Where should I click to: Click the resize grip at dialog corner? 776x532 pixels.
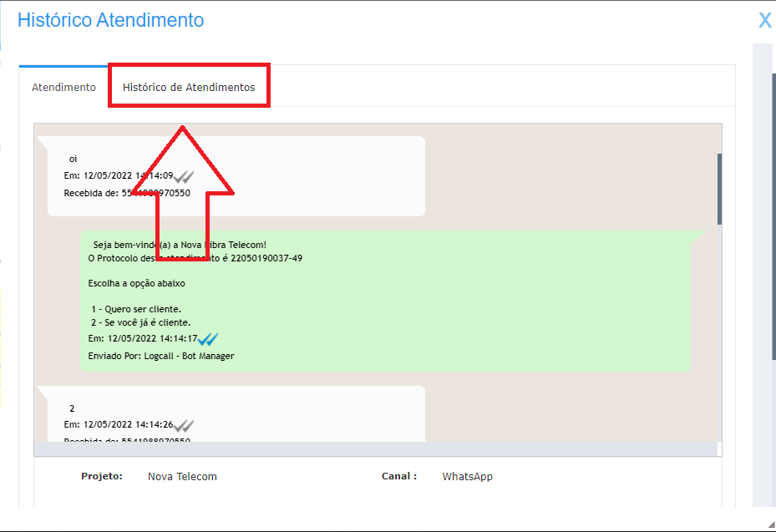pos(771,524)
